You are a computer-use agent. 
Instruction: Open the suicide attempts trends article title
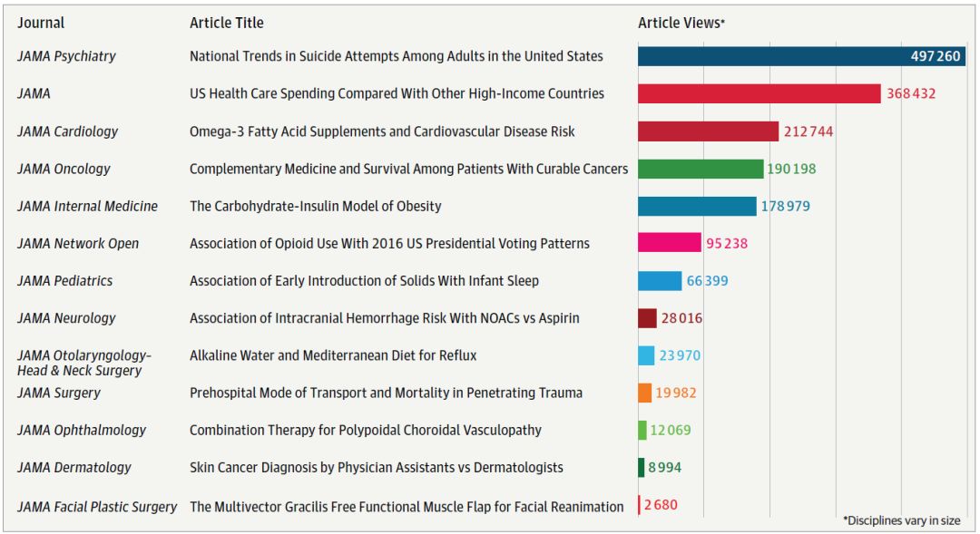(x=396, y=56)
